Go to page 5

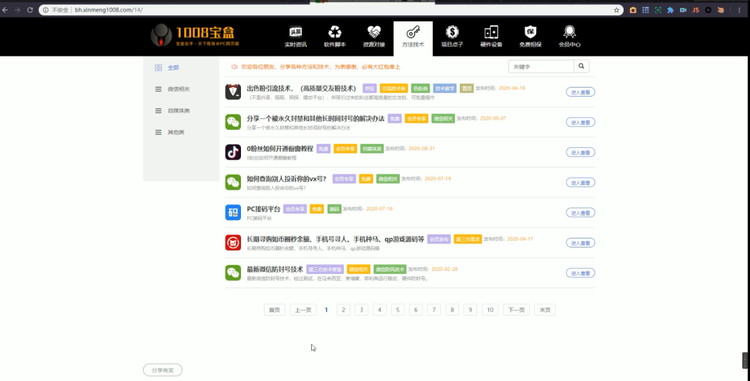click(397, 310)
